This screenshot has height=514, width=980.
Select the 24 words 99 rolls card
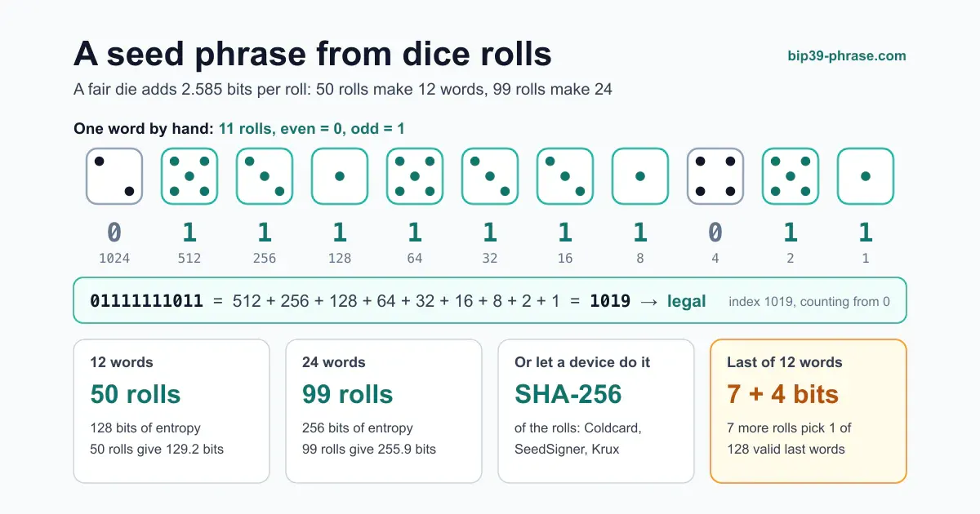[384, 411]
